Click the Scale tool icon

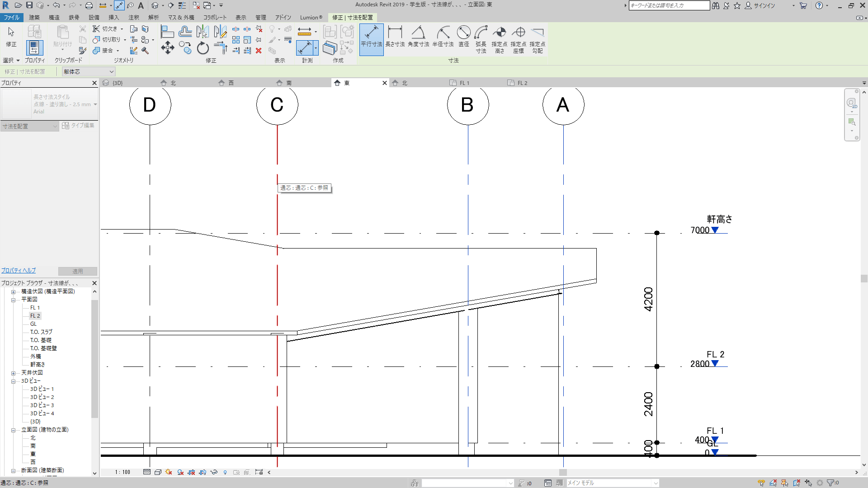247,40
